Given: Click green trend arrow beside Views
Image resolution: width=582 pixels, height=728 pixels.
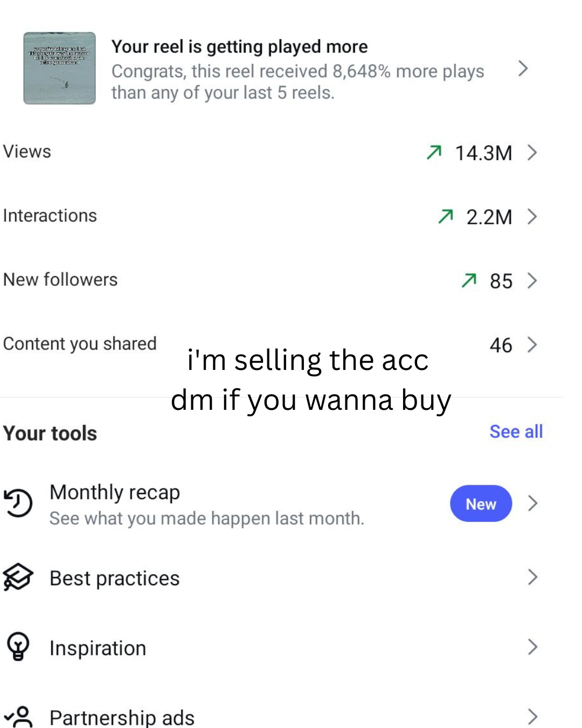Looking at the screenshot, I should click(434, 153).
